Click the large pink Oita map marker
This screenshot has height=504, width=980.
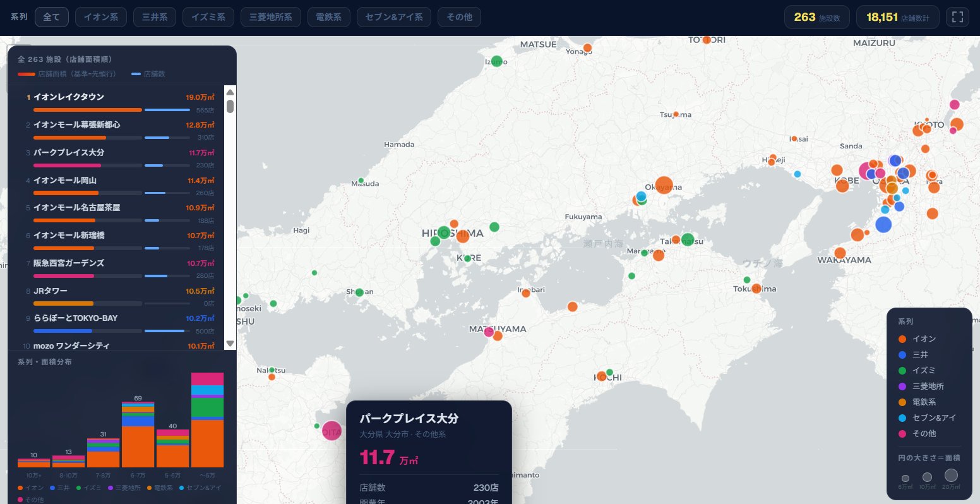coord(332,431)
